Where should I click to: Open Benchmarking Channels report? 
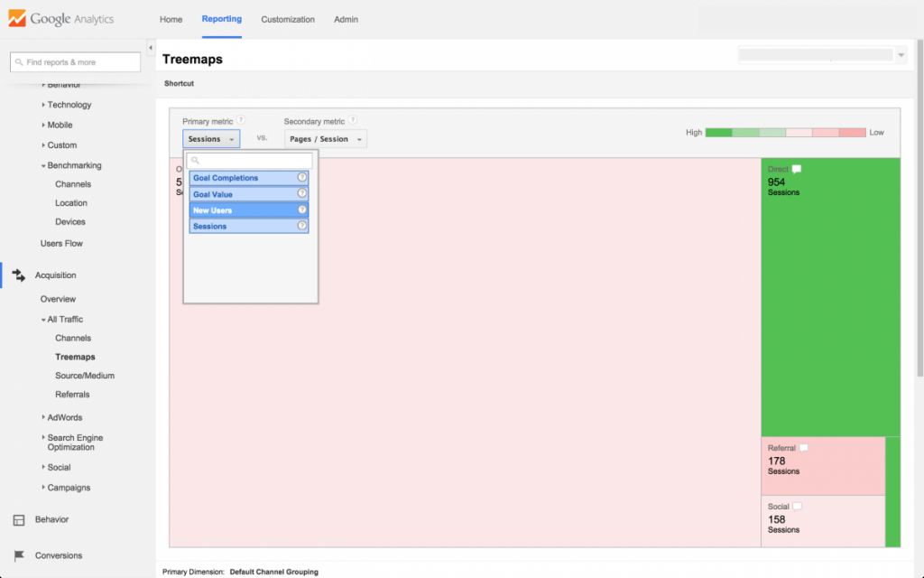point(73,184)
